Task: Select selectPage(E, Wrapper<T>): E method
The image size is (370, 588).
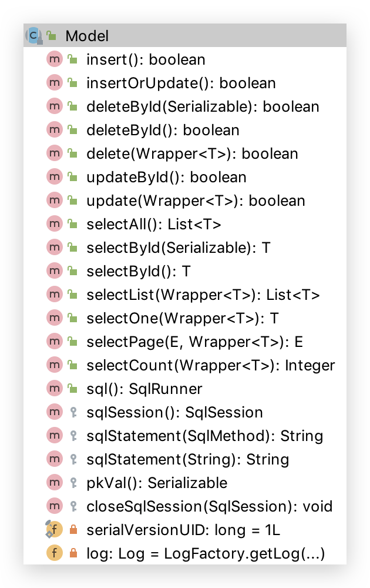Action: coord(194,342)
